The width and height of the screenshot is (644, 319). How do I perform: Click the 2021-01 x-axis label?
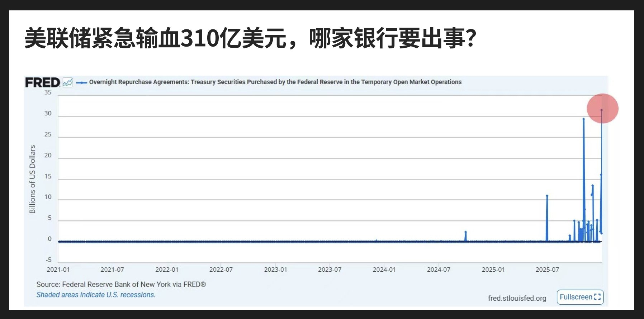[58, 270]
